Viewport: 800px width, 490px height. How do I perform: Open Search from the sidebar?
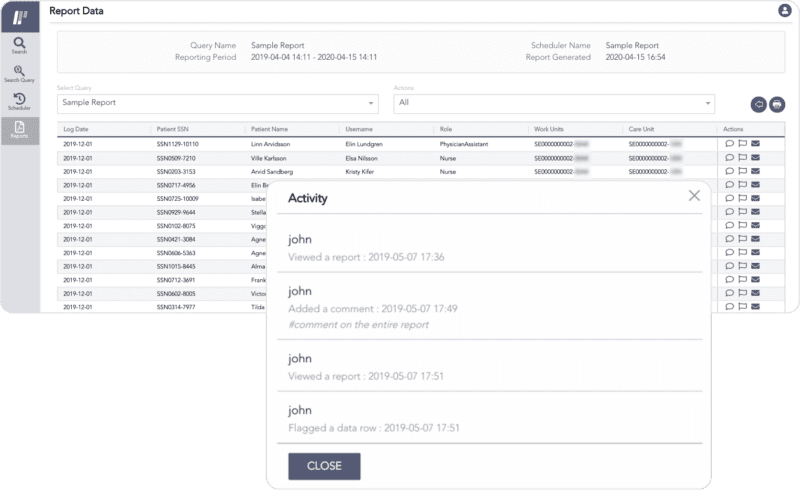pos(19,45)
